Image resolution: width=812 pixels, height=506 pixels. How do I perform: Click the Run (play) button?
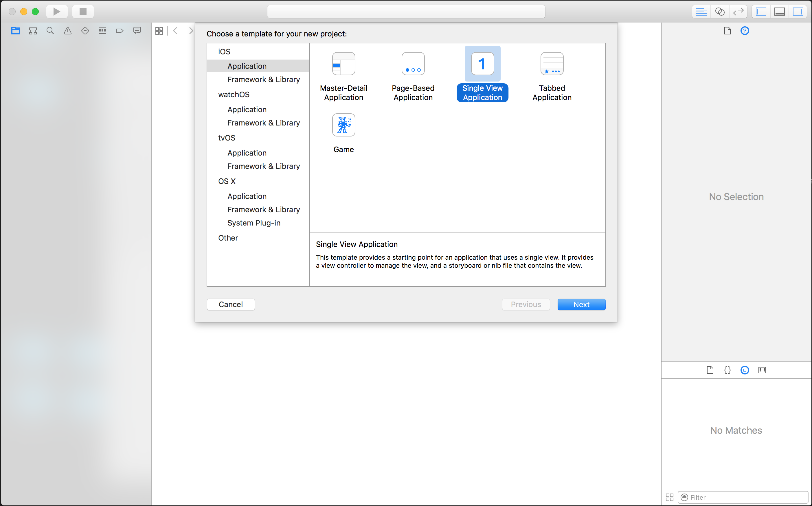57,12
